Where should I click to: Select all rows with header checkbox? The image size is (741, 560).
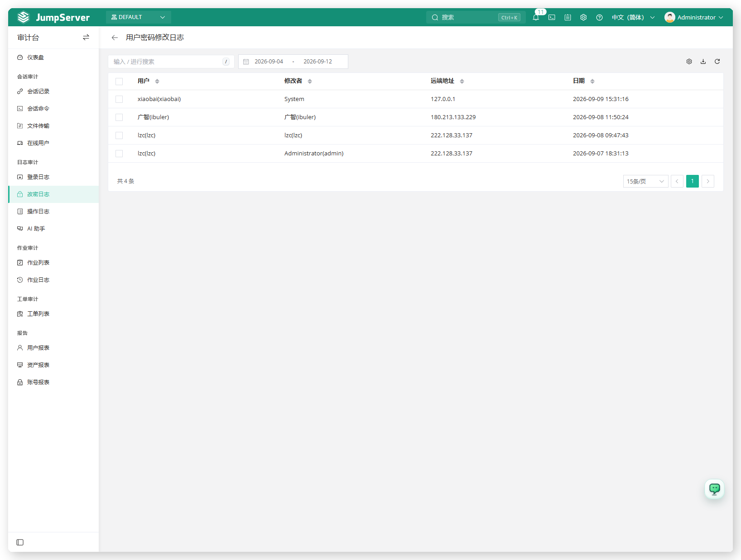point(119,82)
